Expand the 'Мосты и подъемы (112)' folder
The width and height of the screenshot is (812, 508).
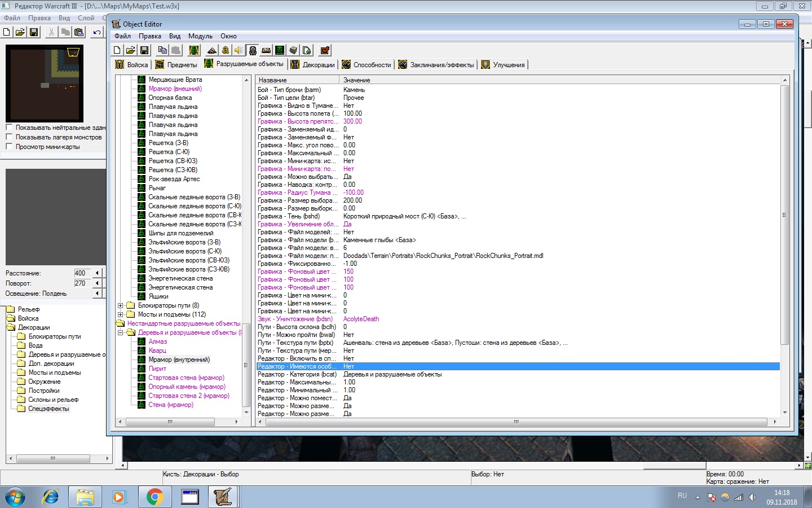(x=120, y=314)
